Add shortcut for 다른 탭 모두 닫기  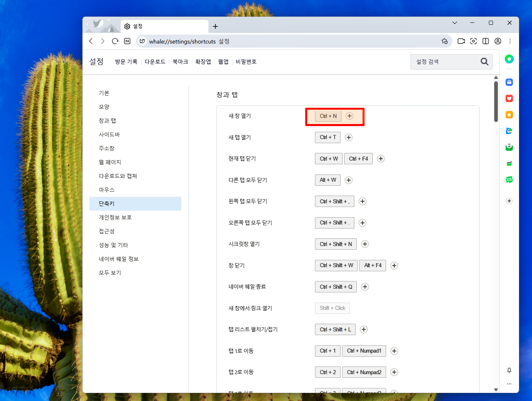pos(349,180)
